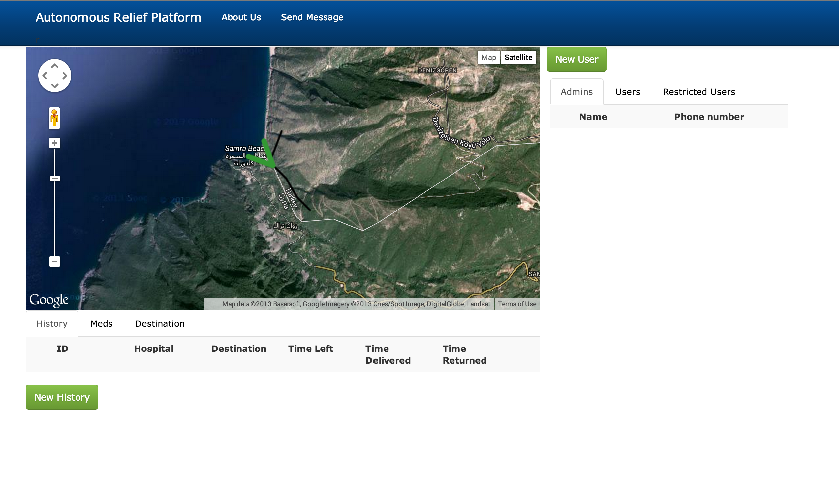Pan the map up with arrow

[55, 66]
